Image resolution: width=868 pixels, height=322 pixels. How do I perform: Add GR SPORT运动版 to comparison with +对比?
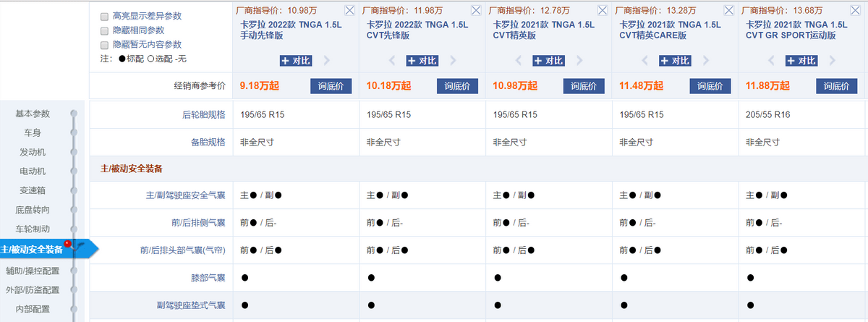pyautogui.click(x=803, y=61)
